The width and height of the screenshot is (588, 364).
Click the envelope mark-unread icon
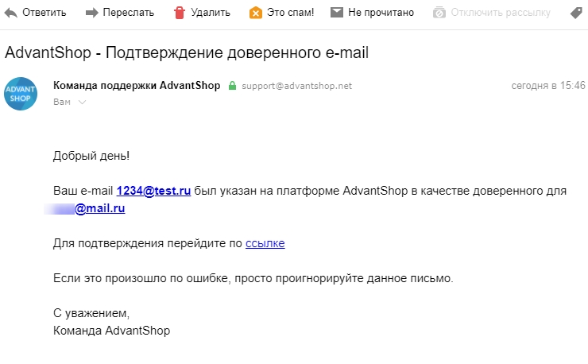[337, 13]
